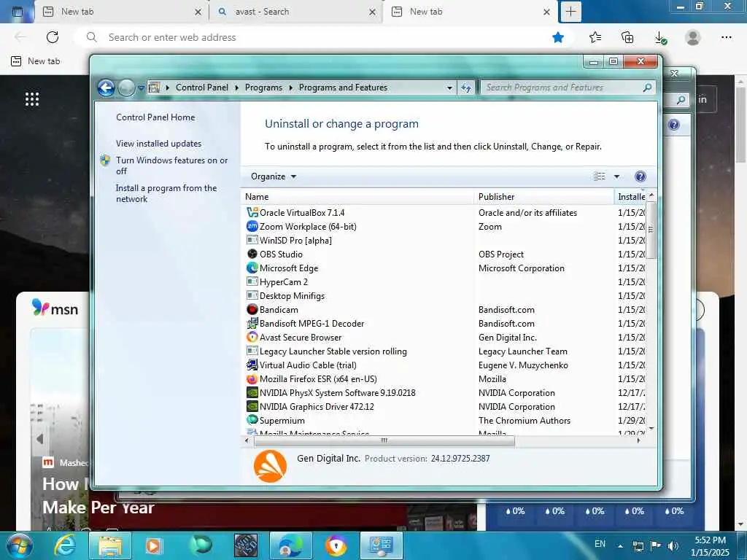Click the blue favorite star in Edge address bar
This screenshot has width=747, height=560.
(x=558, y=37)
